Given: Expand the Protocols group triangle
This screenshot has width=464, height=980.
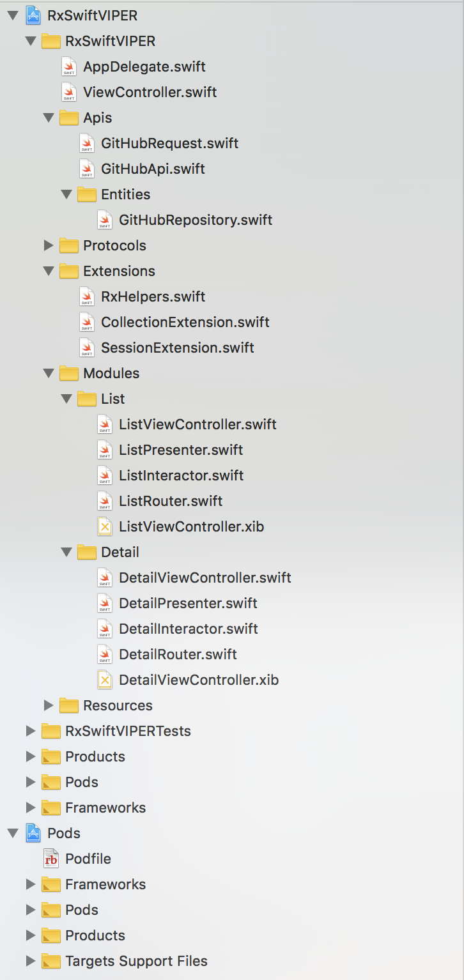Looking at the screenshot, I should click(x=49, y=245).
